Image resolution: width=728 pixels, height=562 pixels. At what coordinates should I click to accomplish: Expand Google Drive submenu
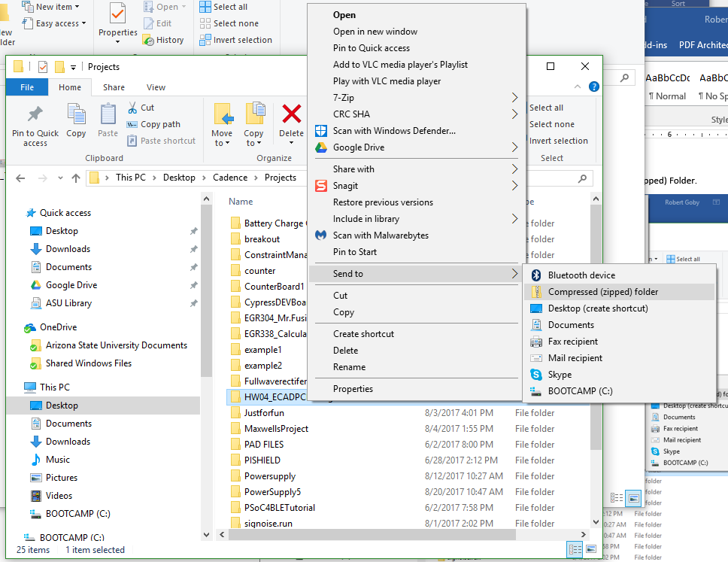(x=514, y=147)
